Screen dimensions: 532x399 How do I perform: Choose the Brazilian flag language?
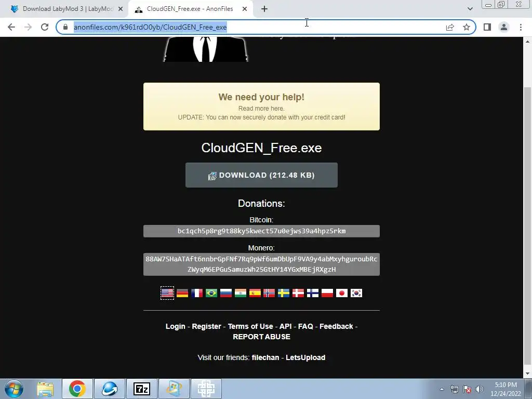pyautogui.click(x=211, y=293)
